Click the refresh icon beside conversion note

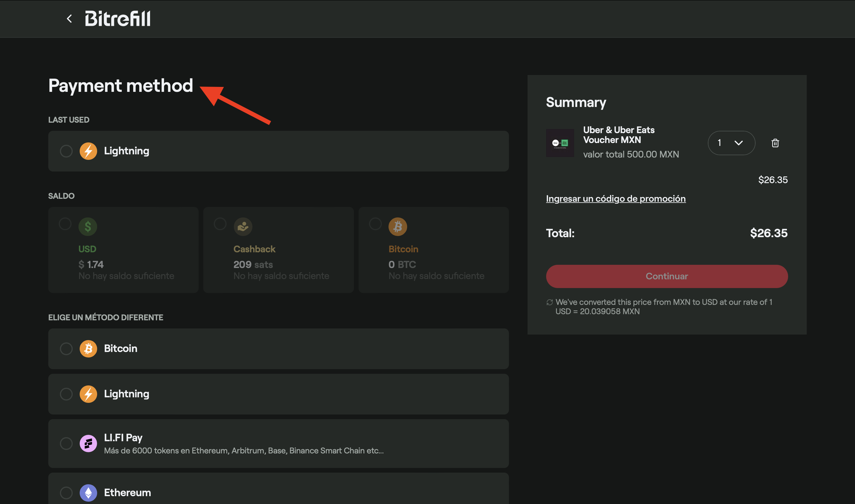(x=549, y=302)
